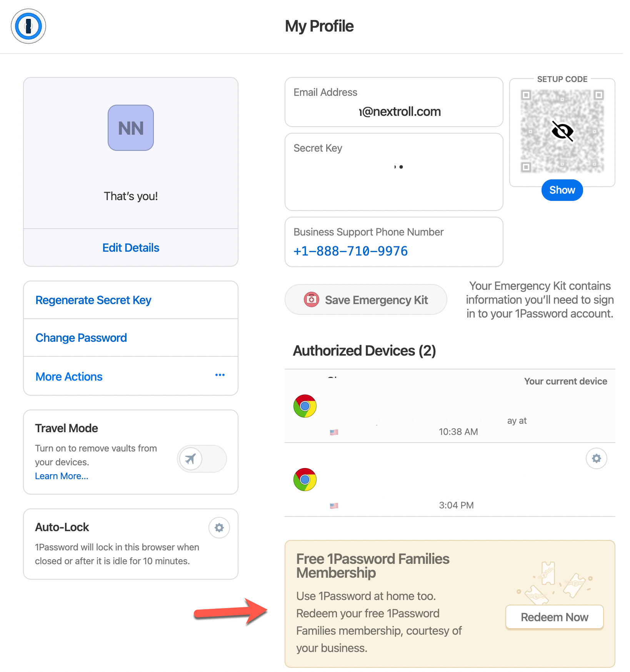Click the 1Password app logo

pos(28,26)
